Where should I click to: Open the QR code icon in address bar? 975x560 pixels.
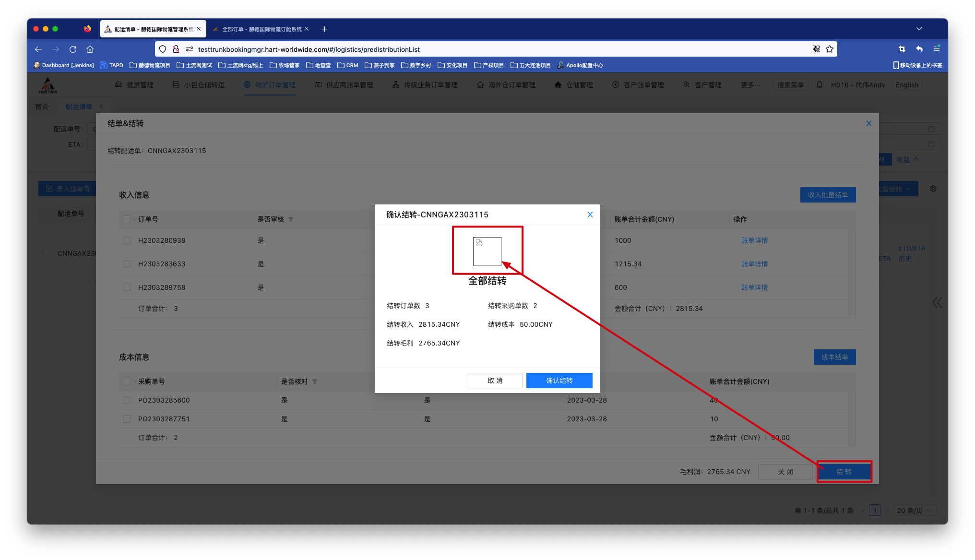click(816, 49)
